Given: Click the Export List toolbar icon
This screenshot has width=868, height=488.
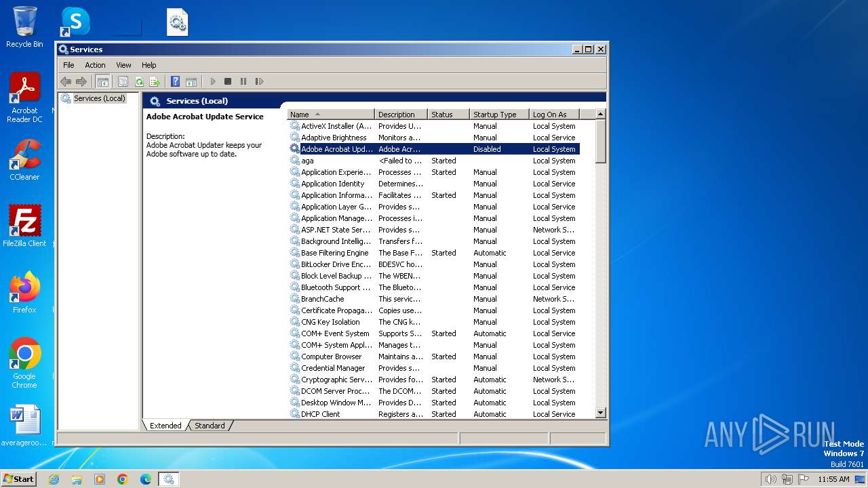Looking at the screenshot, I should point(155,81).
